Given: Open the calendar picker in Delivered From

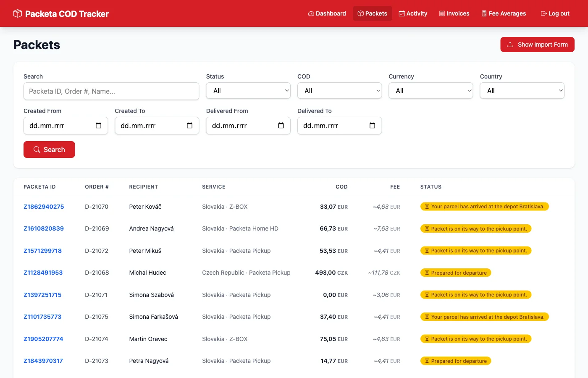Looking at the screenshot, I should pyautogui.click(x=281, y=126).
